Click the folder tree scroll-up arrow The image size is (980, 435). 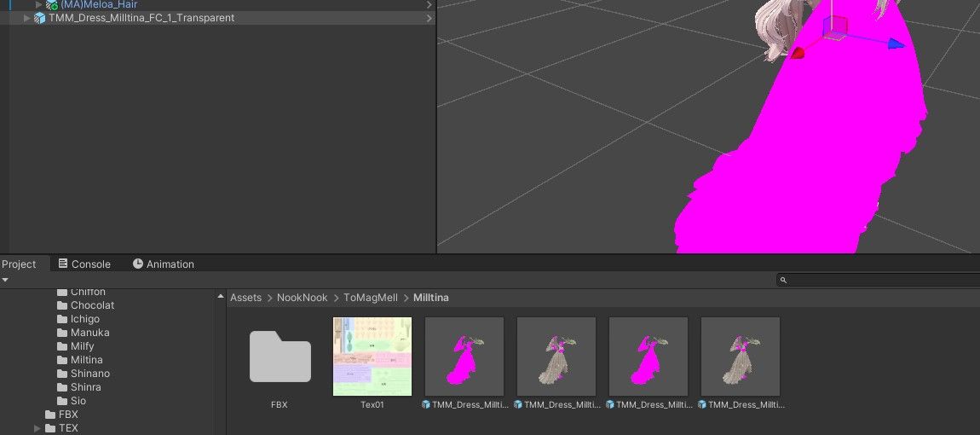pyautogui.click(x=221, y=297)
